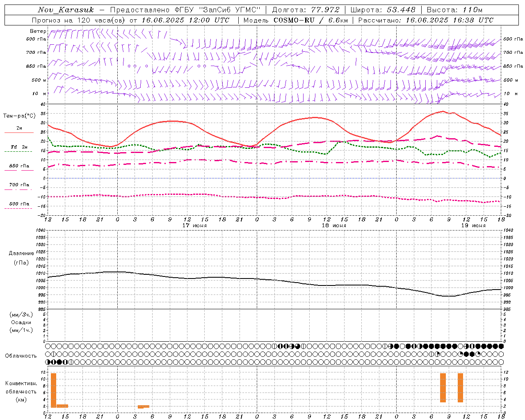Select the computed time '16.06.2025 16:38 UTC'
Screen dimensions: 525x420
tap(450, 20)
